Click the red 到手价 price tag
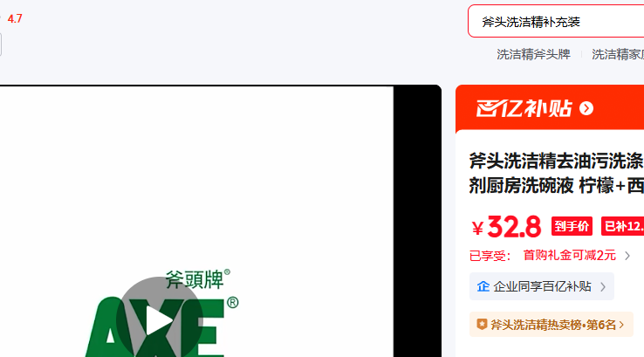This screenshot has height=357, width=644. (572, 226)
